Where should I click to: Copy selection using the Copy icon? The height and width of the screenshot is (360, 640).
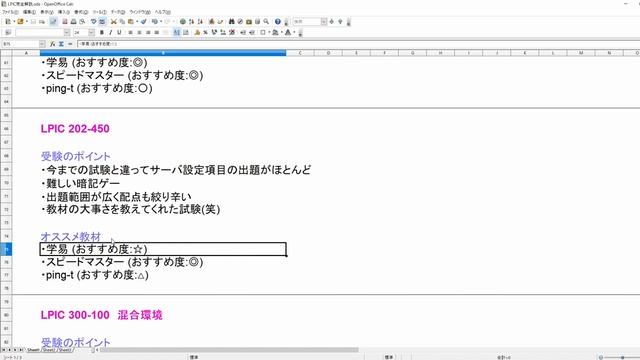click(122, 22)
